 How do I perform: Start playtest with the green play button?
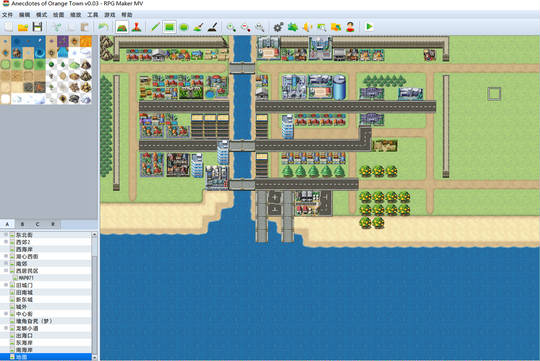[x=369, y=27]
